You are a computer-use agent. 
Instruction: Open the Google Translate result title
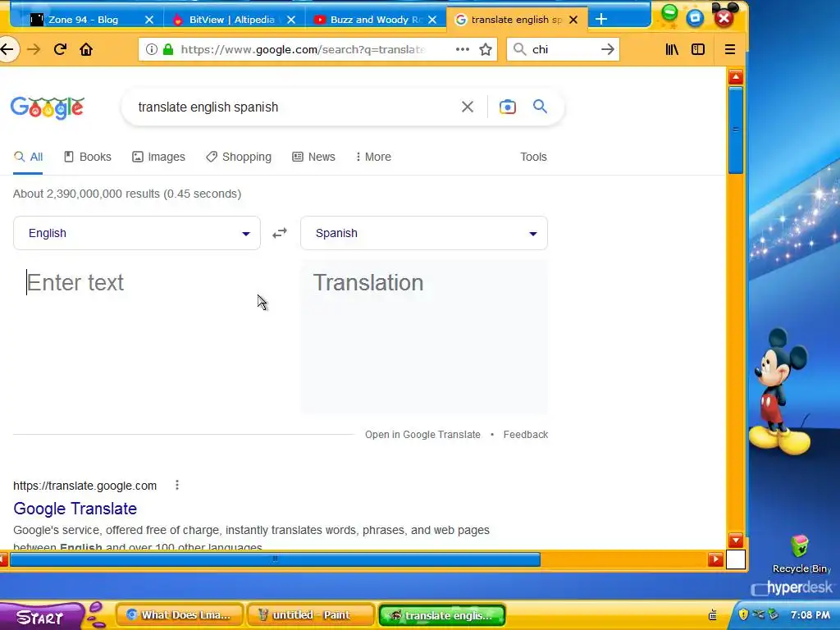pos(75,509)
